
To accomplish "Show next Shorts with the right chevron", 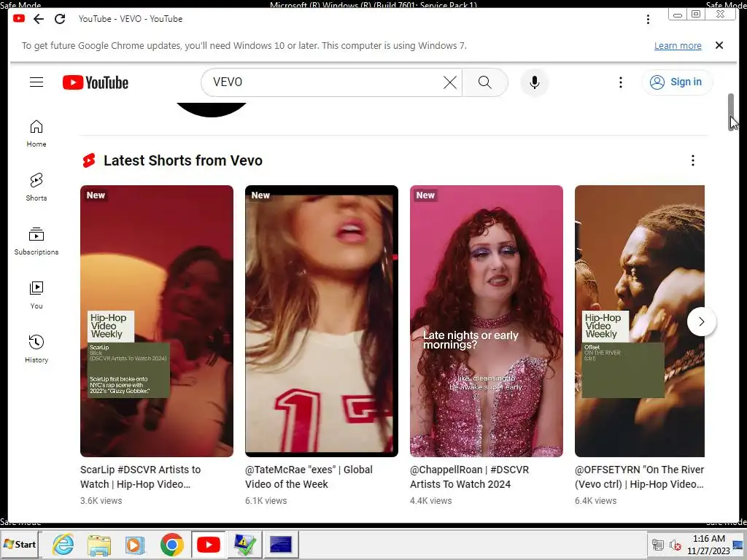I will point(701,322).
